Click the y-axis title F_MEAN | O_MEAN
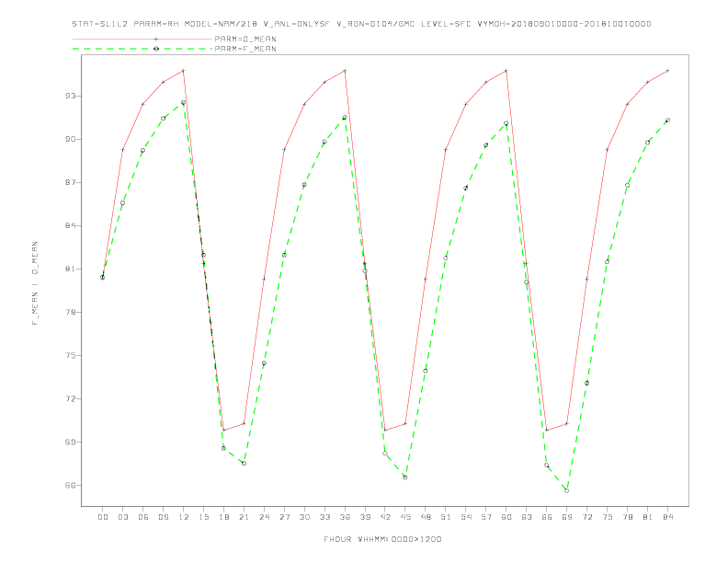The image size is (728, 563). 35,283
